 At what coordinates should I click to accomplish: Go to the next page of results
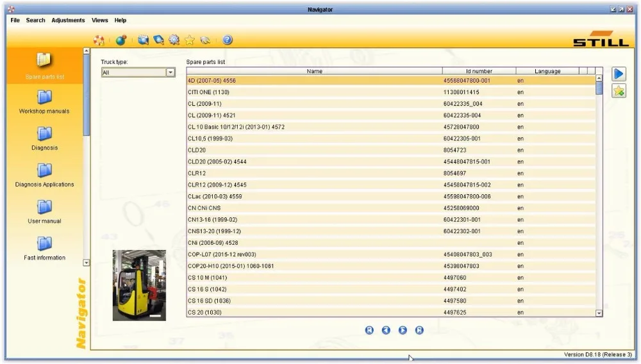pyautogui.click(x=403, y=330)
